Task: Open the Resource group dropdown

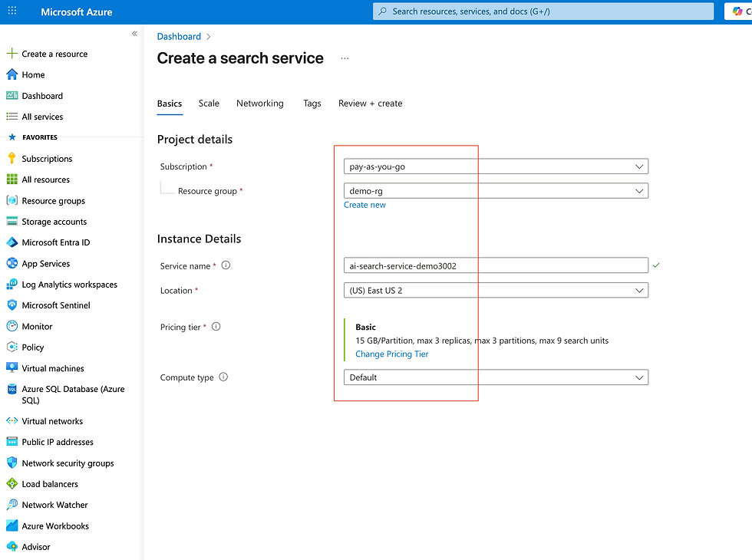Action: click(496, 191)
